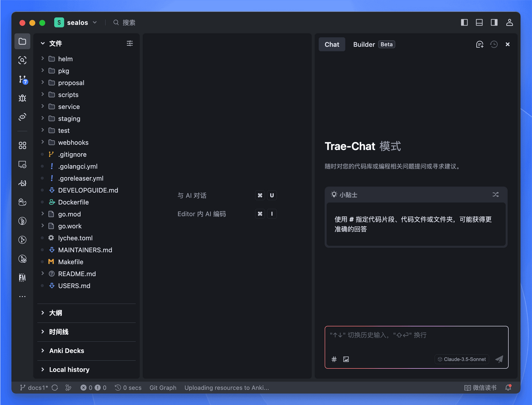Viewport: 532px width, 405px height.
Task: Toggle the bottom panel layout control
Action: pos(479,22)
